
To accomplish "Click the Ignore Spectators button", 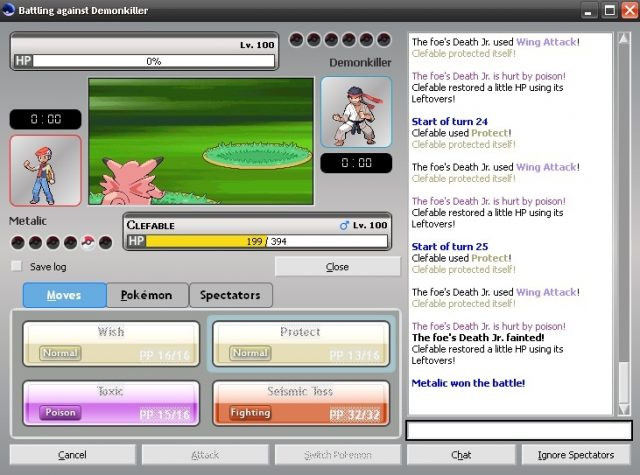I will (576, 455).
